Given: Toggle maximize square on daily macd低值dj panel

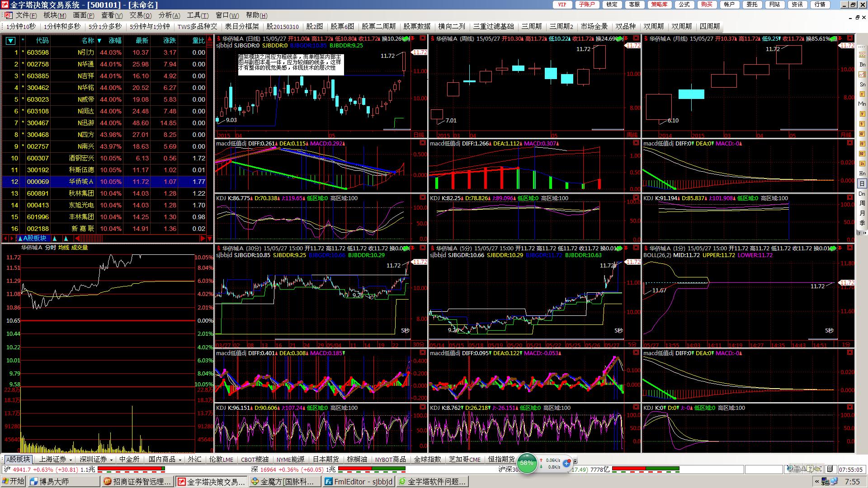Looking at the screenshot, I should (422, 143).
